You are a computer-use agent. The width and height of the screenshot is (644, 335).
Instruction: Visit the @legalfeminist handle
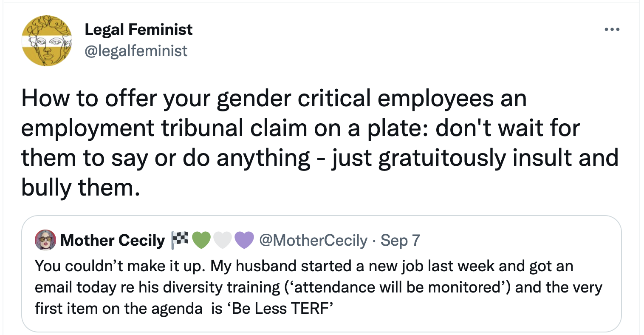136,51
